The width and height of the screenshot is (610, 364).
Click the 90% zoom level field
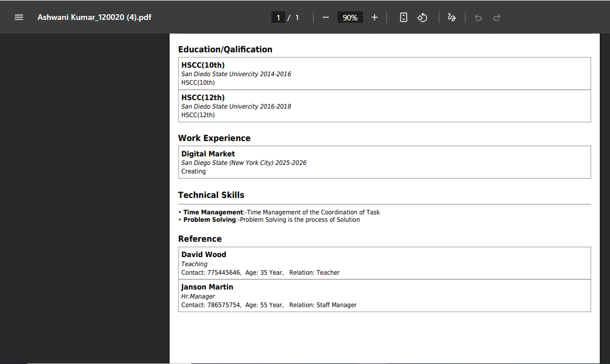point(350,18)
